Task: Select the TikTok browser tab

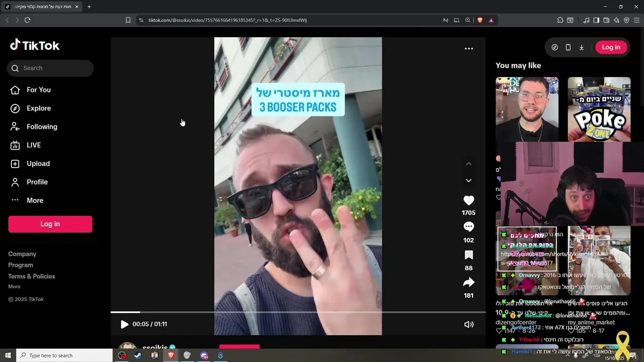Action: click(42, 7)
